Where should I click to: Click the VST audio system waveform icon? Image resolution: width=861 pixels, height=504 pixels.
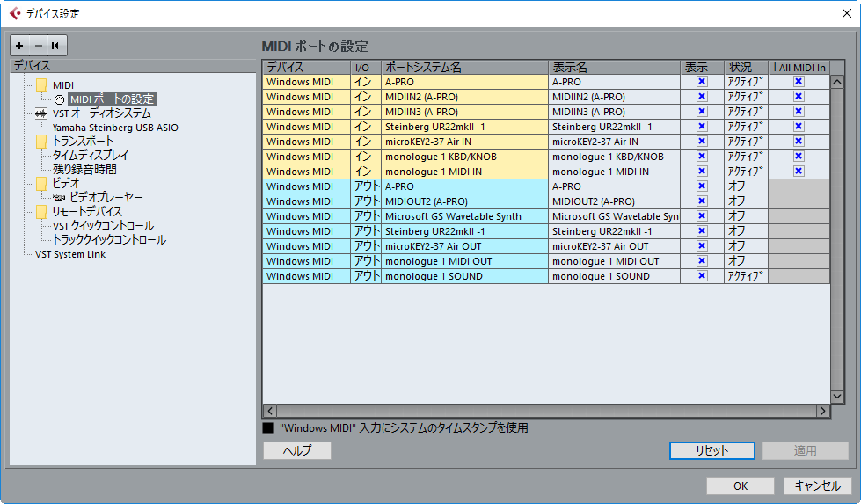pos(41,113)
